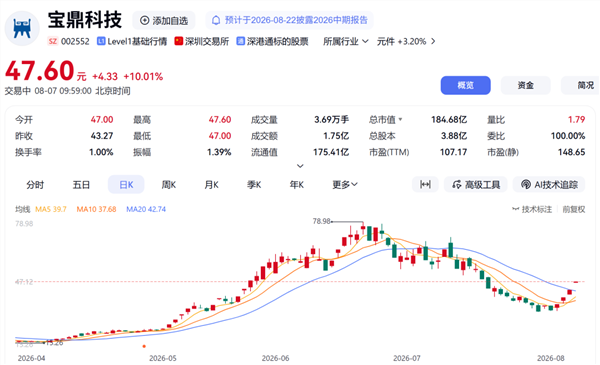Click the 47.60 current price

pyautogui.click(x=40, y=71)
